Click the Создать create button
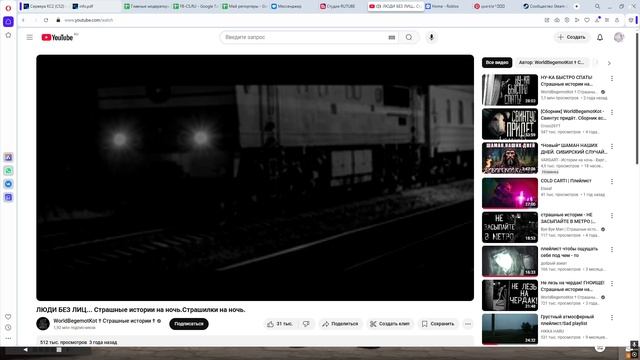The width and height of the screenshot is (640, 360). [572, 37]
